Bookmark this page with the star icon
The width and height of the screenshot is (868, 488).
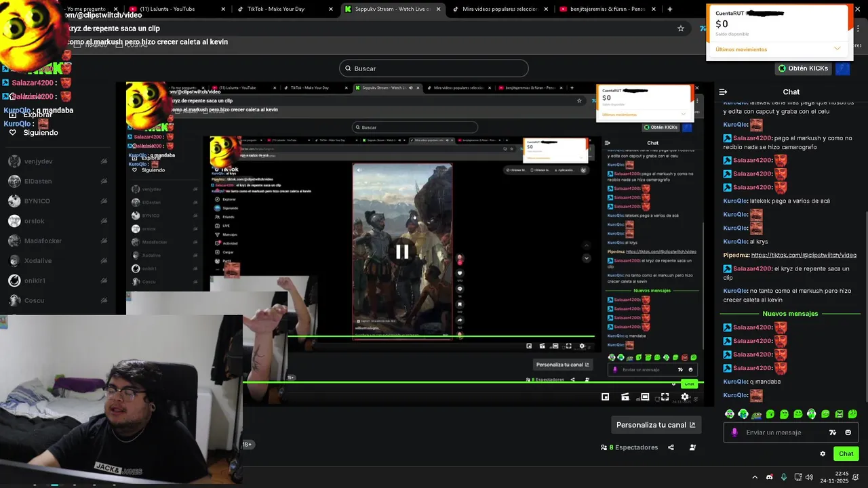point(680,28)
